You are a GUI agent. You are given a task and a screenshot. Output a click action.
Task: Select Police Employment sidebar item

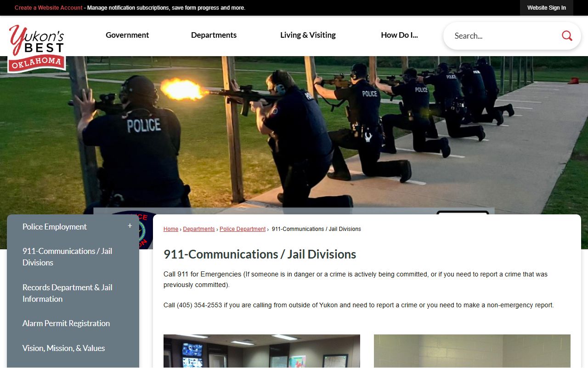coord(55,227)
